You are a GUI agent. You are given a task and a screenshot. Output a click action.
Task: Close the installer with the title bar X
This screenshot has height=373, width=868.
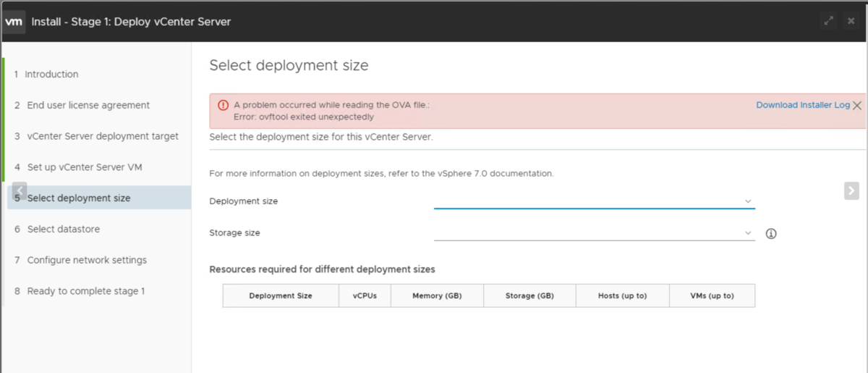coord(851,21)
